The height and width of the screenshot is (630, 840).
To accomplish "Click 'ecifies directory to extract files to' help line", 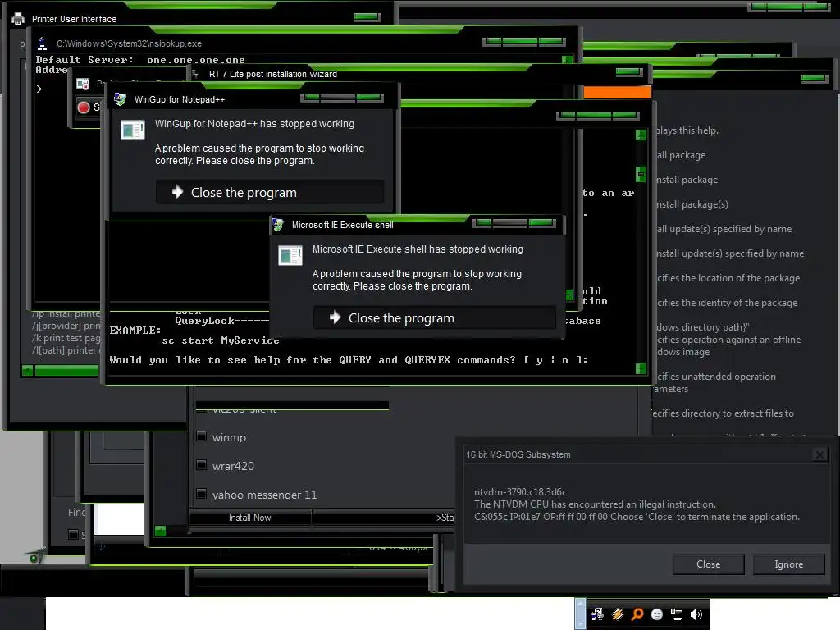I will pyautogui.click(x=723, y=413).
